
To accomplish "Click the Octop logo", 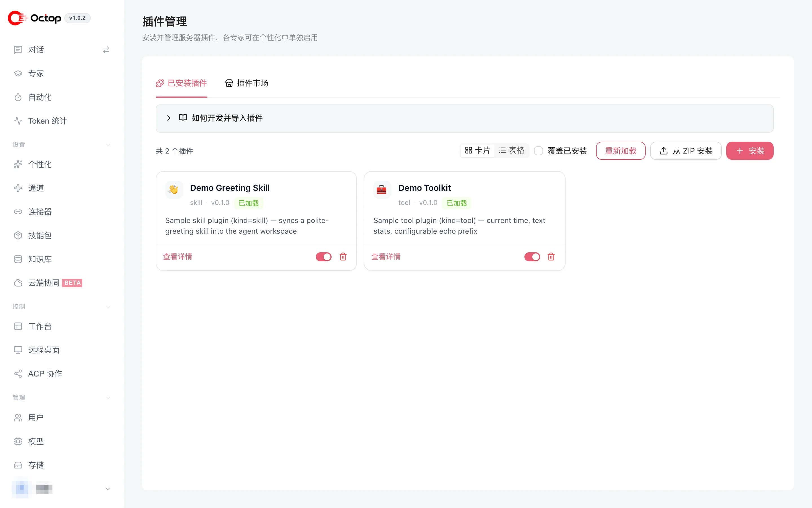I will tap(34, 18).
